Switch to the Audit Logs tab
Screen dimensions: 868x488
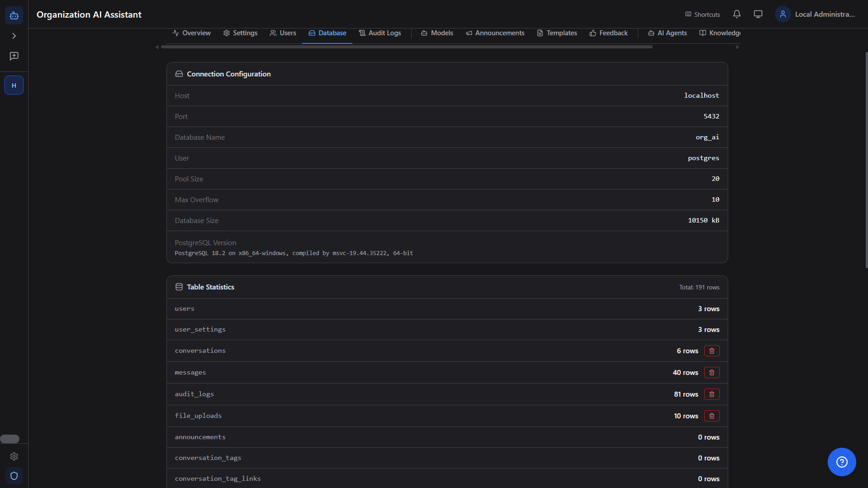pos(380,33)
